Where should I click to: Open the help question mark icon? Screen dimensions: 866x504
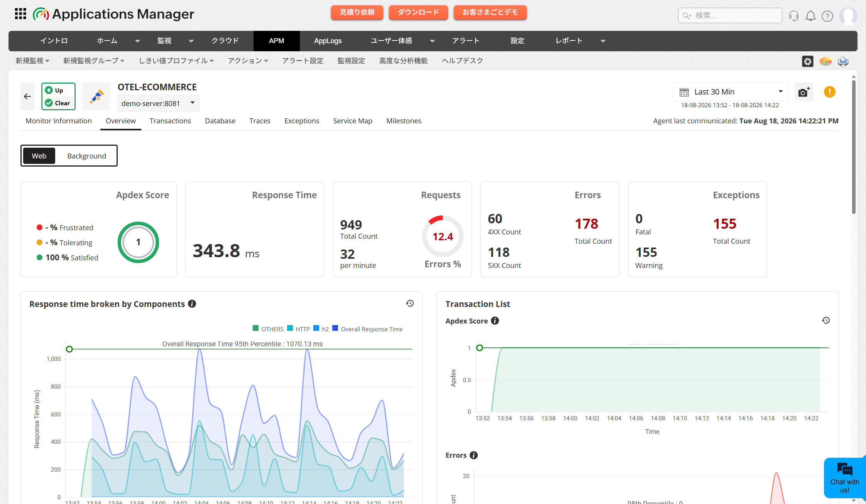(x=827, y=16)
